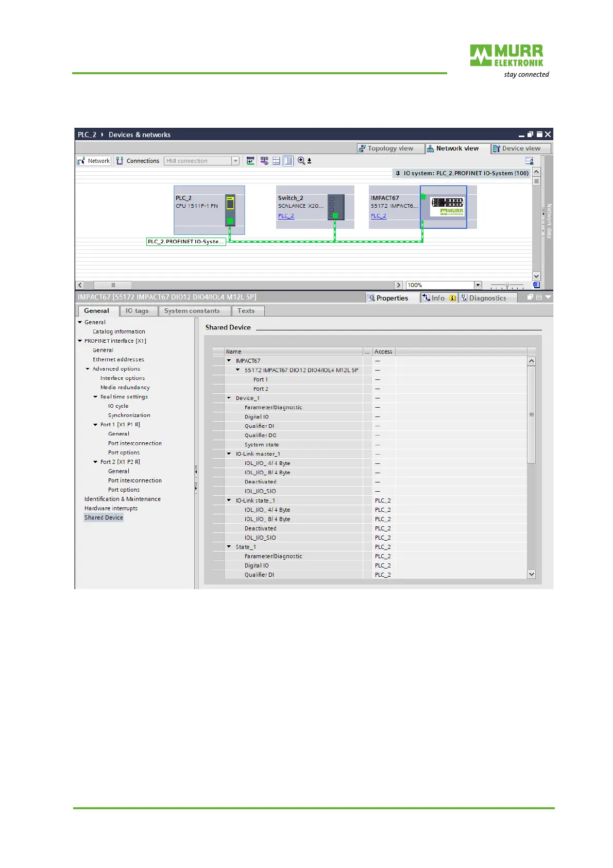This screenshot has height=868, width=613.
Task: Collapse Port 1 [X1 P1 R] node
Action: coord(95,425)
